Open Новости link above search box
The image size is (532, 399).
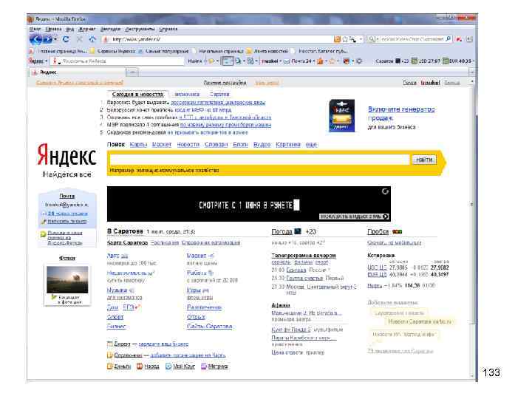click(188, 145)
